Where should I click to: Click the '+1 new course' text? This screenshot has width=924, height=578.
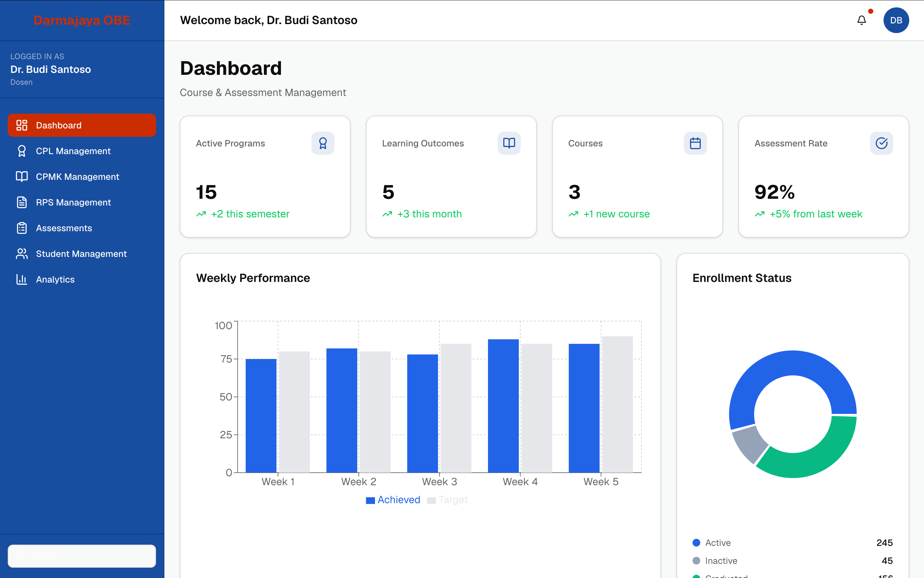(x=616, y=214)
